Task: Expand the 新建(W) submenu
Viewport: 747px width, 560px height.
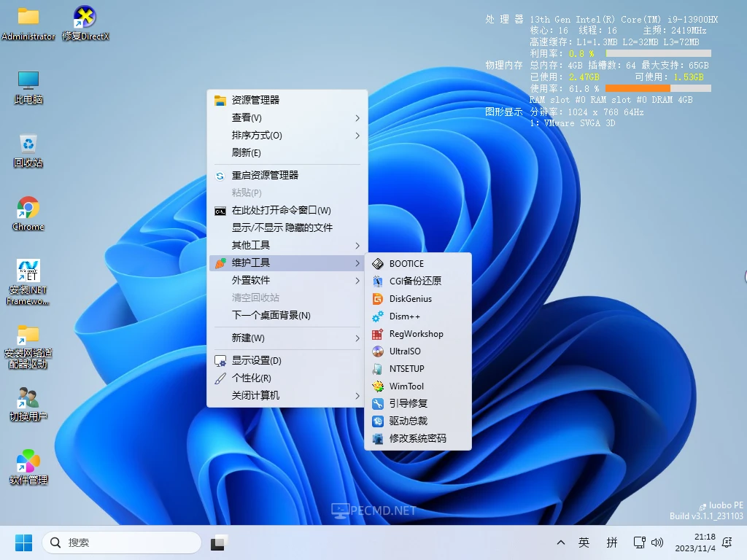Action: [x=287, y=338]
